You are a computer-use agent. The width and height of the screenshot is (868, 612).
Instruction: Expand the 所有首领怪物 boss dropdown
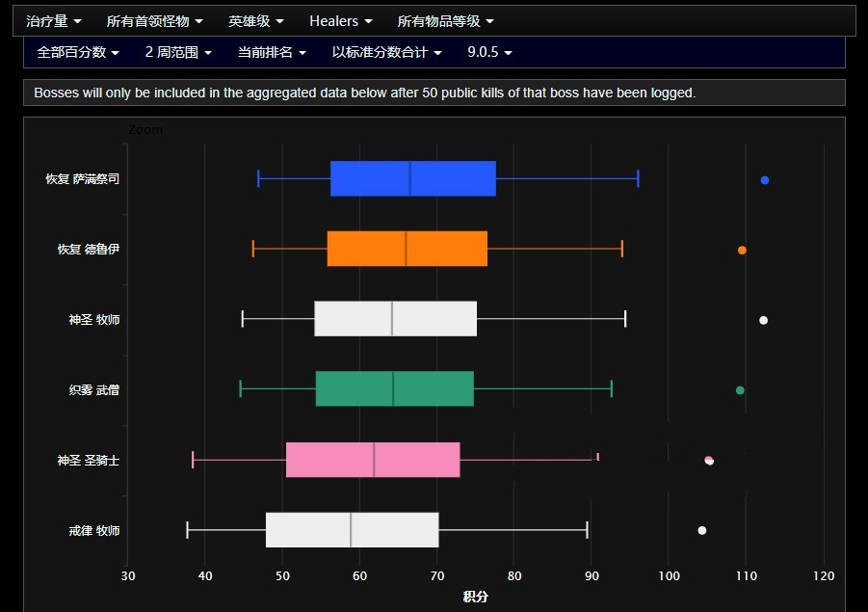(x=154, y=21)
